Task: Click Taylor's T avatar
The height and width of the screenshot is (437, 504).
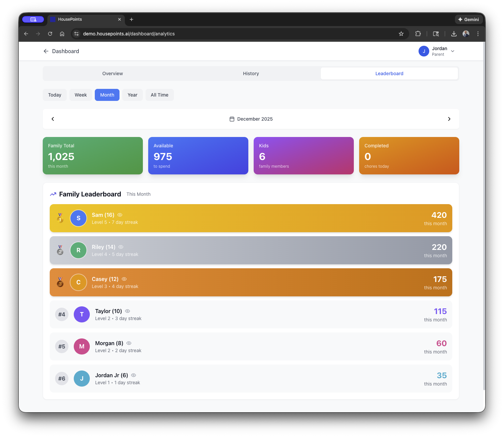Action: point(82,314)
